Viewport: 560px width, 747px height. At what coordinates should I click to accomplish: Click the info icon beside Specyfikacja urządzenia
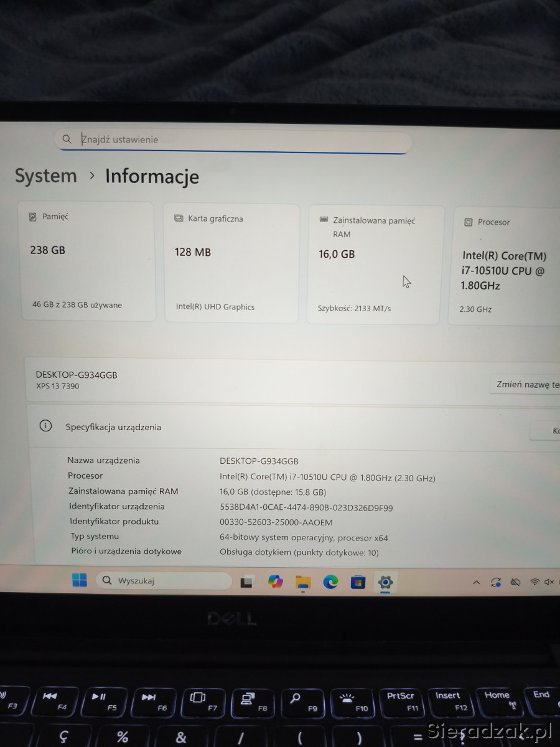(x=45, y=426)
